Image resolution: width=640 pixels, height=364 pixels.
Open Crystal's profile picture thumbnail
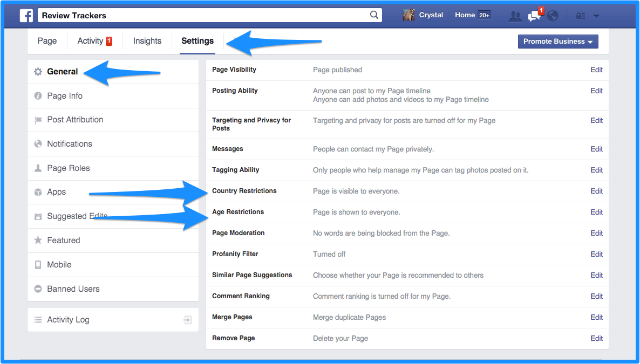[408, 15]
